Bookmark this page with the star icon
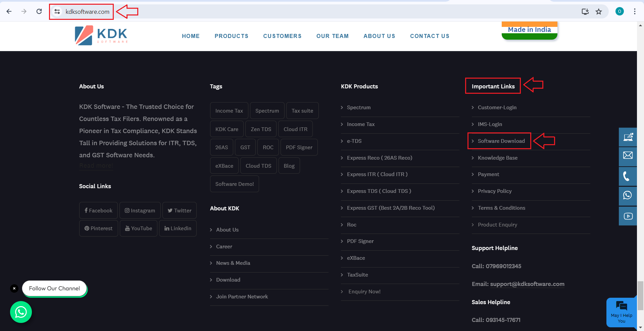The image size is (644, 331). (599, 12)
